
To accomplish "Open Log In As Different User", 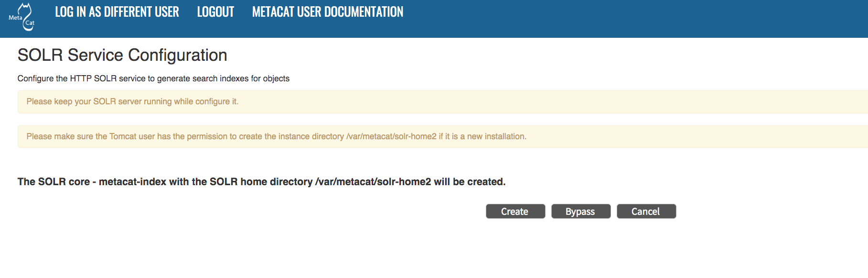I will click(x=117, y=12).
